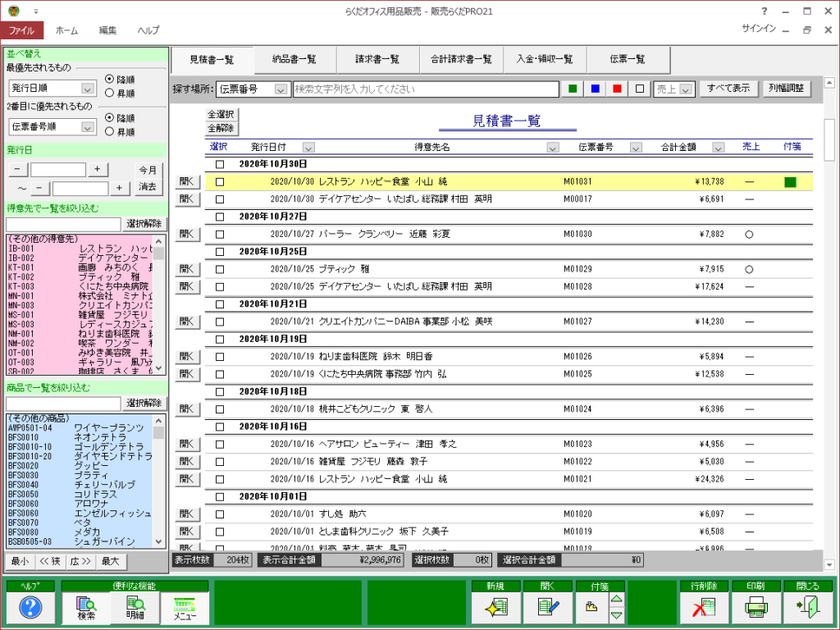
Task: Filter by white sticky note color
Action: (640, 89)
